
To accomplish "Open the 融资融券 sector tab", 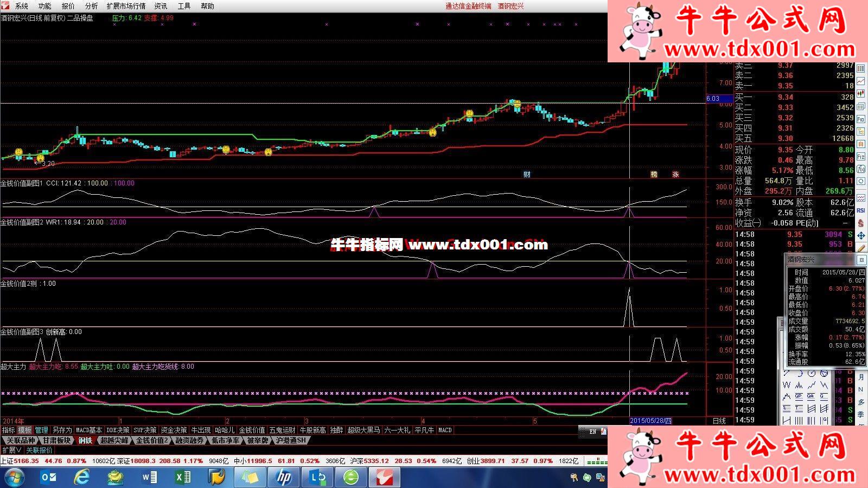I will pos(189,440).
